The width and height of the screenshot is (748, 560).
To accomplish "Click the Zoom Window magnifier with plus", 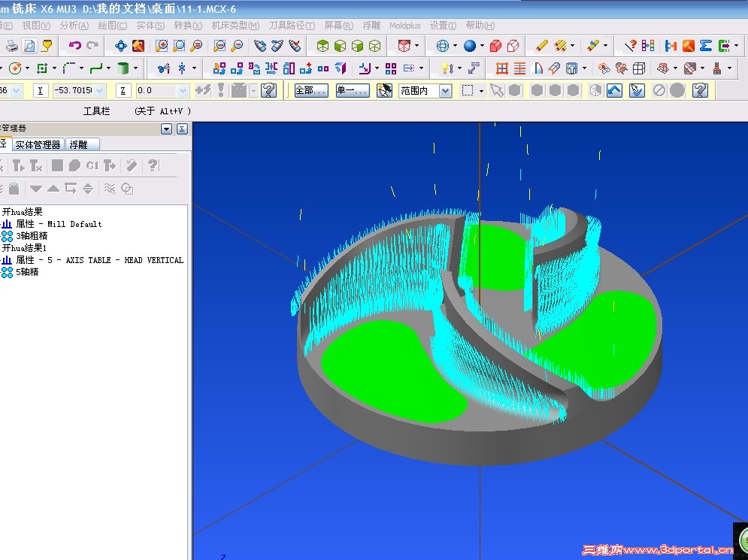I will click(161, 46).
